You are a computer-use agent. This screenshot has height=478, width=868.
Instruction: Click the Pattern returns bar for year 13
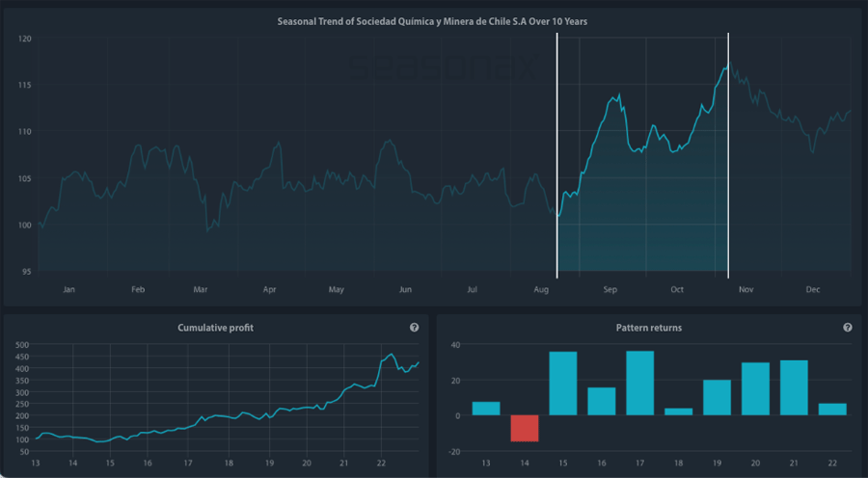[x=486, y=409]
